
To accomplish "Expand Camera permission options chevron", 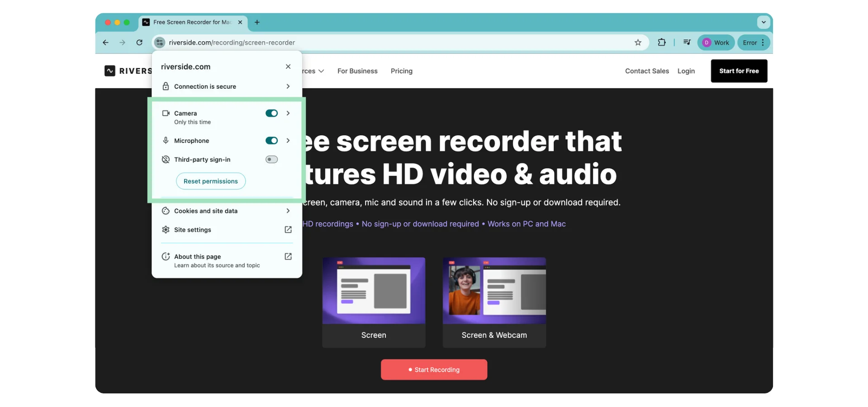I will [x=288, y=113].
